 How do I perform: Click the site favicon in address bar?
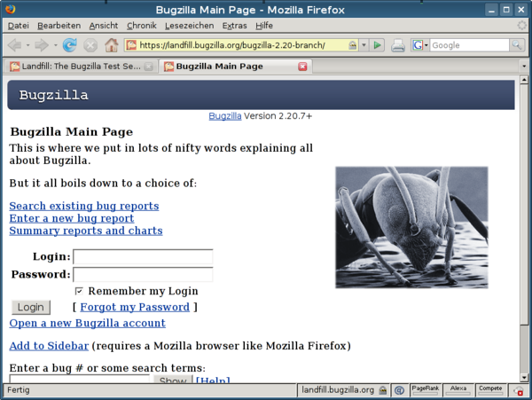tap(131, 45)
